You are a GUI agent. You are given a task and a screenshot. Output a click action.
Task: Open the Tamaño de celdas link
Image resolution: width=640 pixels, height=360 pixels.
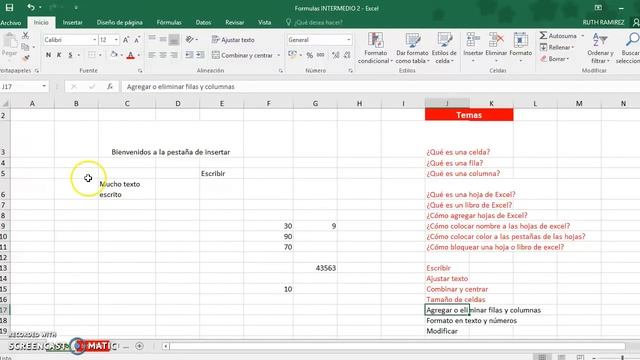456,299
